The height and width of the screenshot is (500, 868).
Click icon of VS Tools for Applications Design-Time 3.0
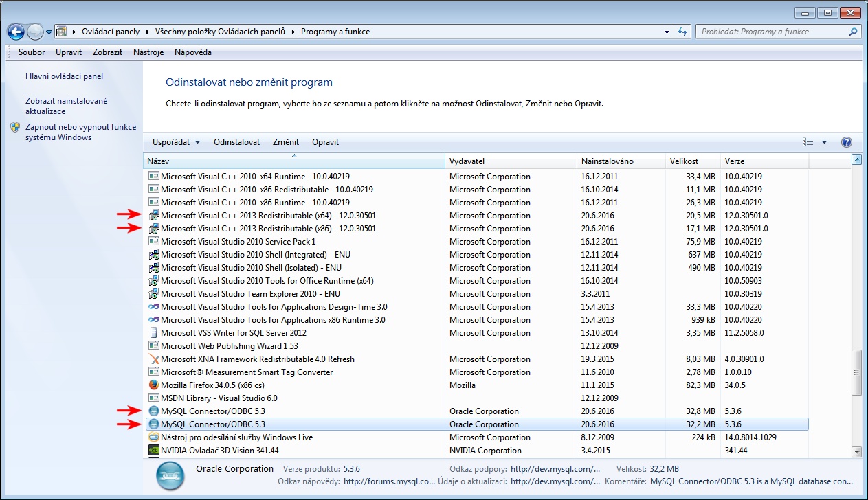(154, 307)
